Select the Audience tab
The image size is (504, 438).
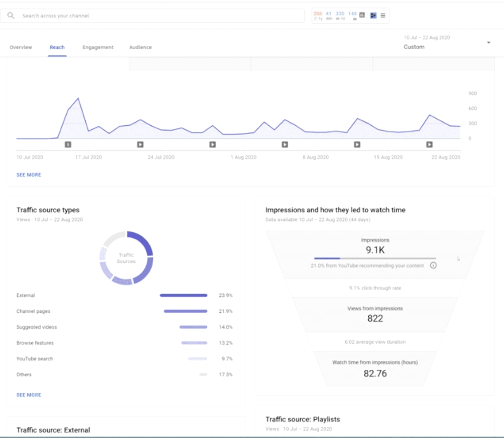[141, 47]
